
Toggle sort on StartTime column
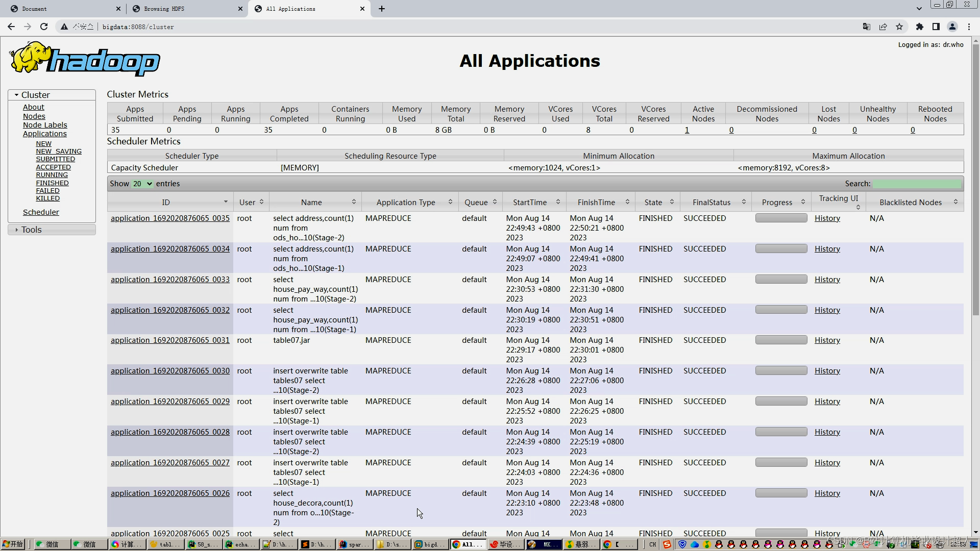click(x=558, y=202)
